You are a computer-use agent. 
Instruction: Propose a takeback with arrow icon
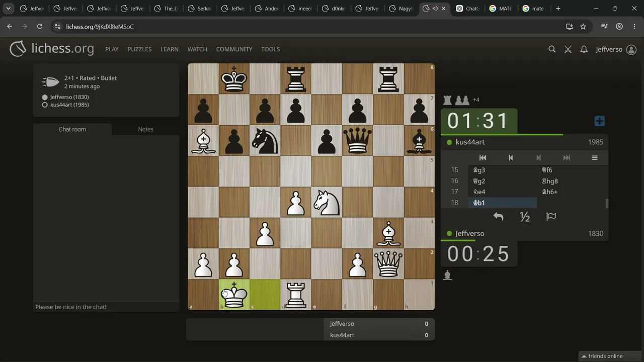(x=498, y=217)
